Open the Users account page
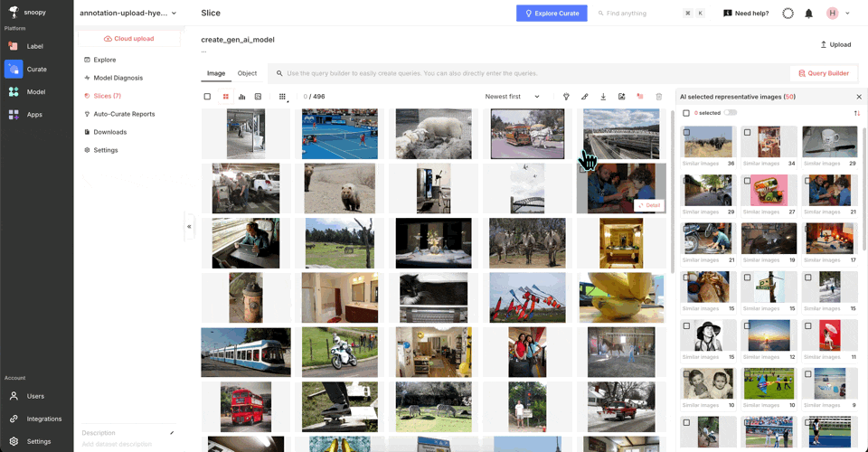 pos(36,396)
